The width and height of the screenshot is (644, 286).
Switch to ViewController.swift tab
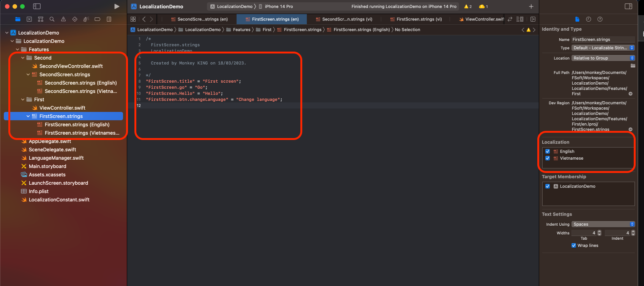tap(481, 19)
